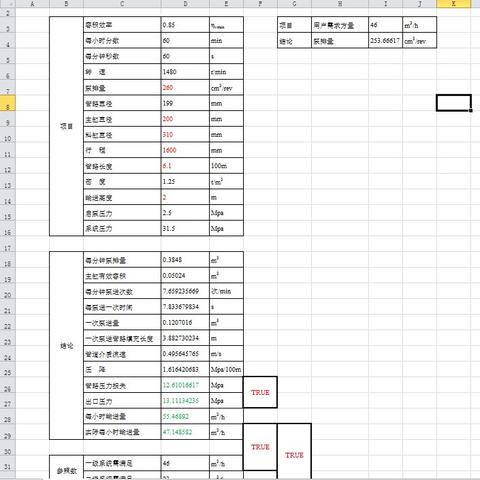Select the cell with 0.3848

point(185,260)
